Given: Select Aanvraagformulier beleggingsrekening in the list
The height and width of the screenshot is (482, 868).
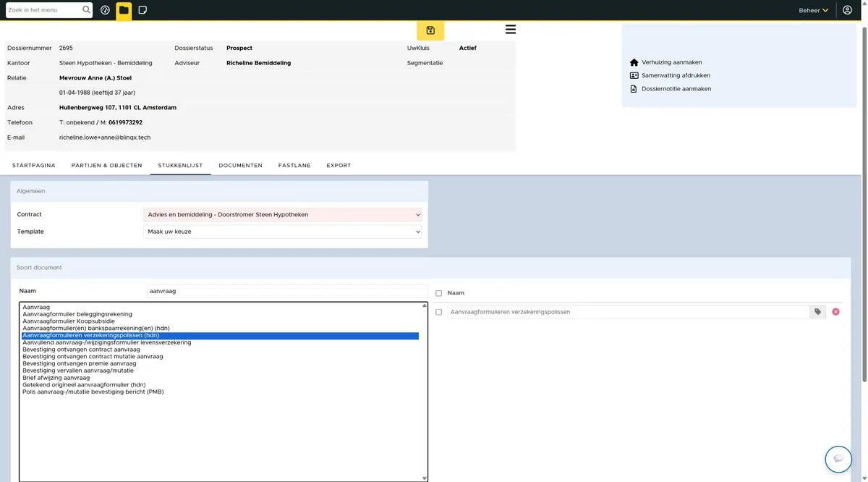Looking at the screenshot, I should click(220, 315).
